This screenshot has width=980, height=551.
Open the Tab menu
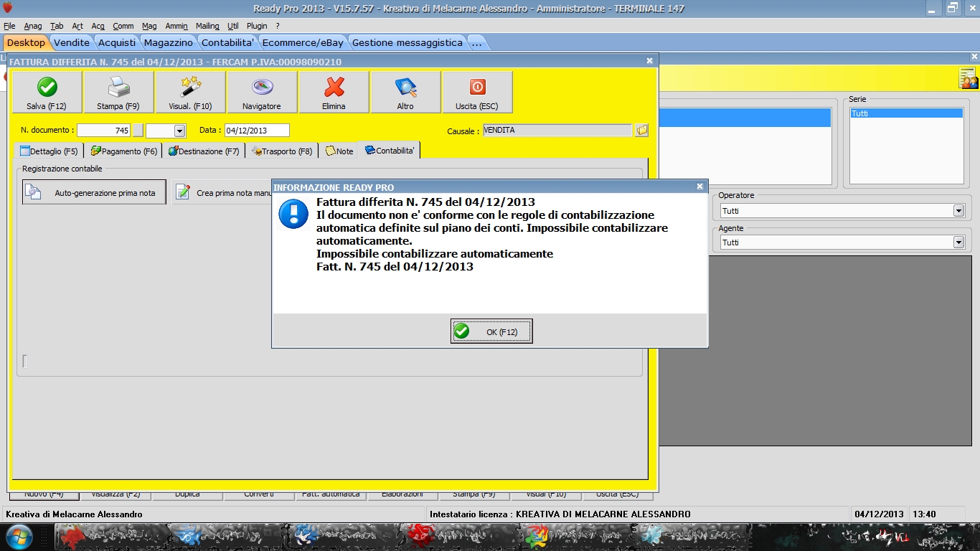[x=57, y=26]
